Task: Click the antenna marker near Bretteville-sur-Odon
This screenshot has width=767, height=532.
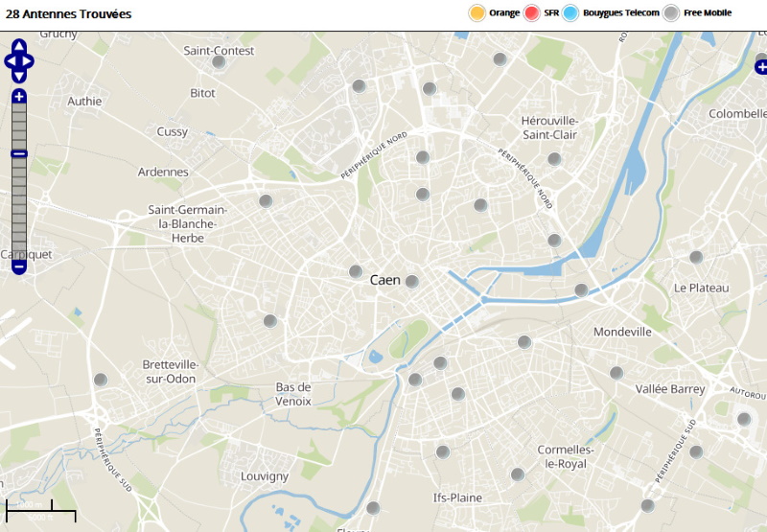Action: (100, 381)
